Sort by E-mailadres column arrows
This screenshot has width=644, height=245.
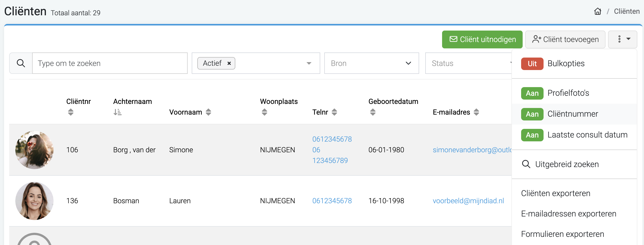click(x=476, y=112)
